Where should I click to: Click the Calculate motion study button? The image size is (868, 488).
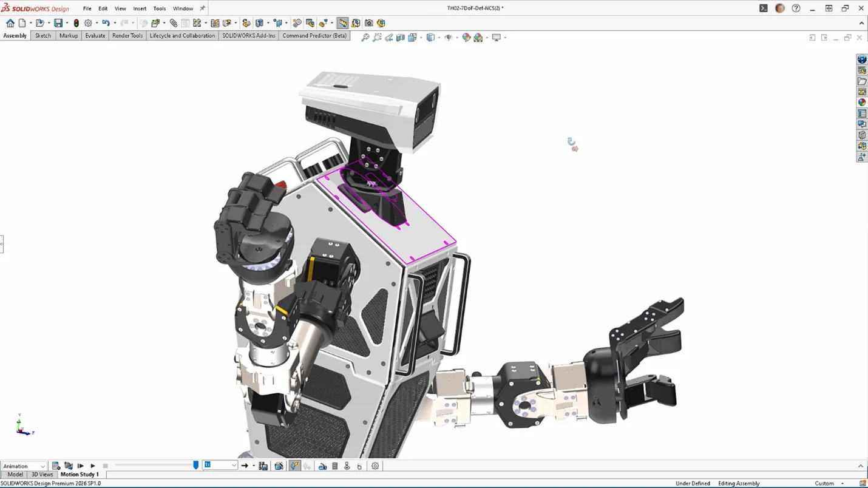pos(56,466)
